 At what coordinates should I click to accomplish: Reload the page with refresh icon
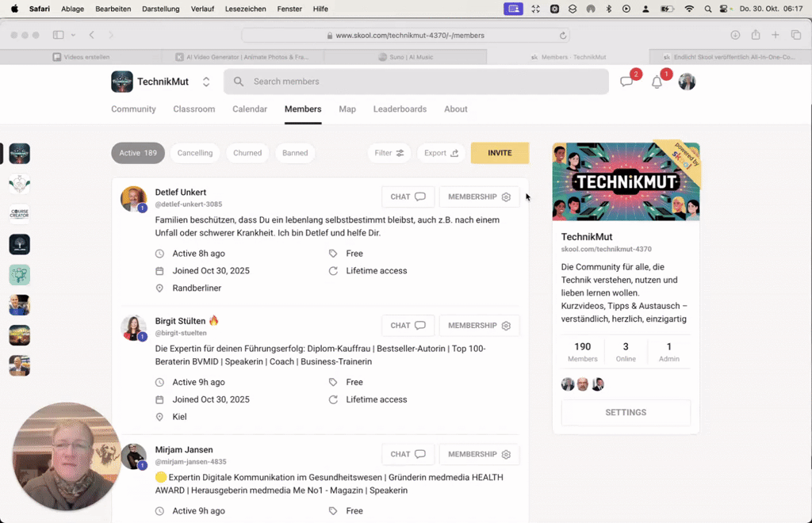click(x=563, y=36)
